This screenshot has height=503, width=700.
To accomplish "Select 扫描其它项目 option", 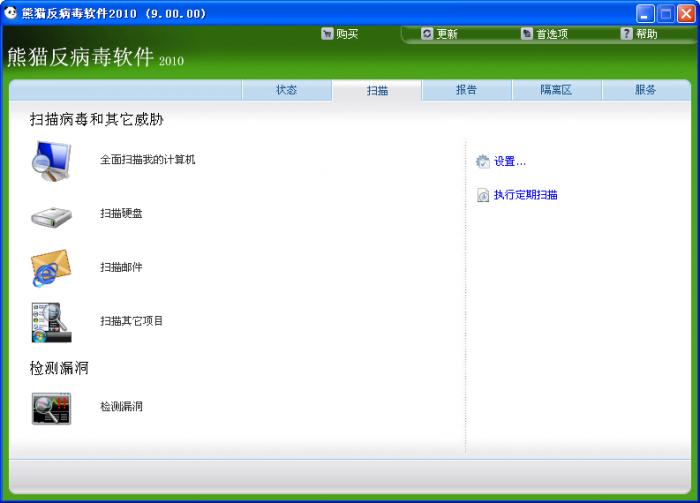I will [132, 321].
